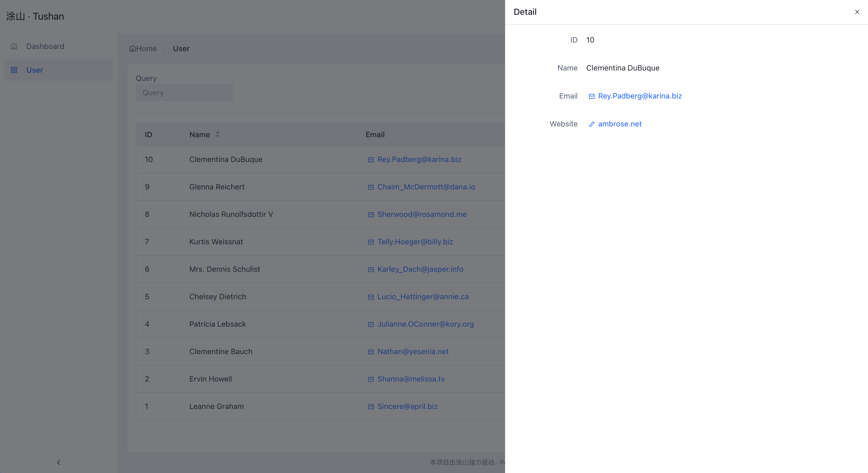This screenshot has height=473, width=868.
Task: Click the mail icon beside Sincere@april.biz
Action: (x=371, y=407)
